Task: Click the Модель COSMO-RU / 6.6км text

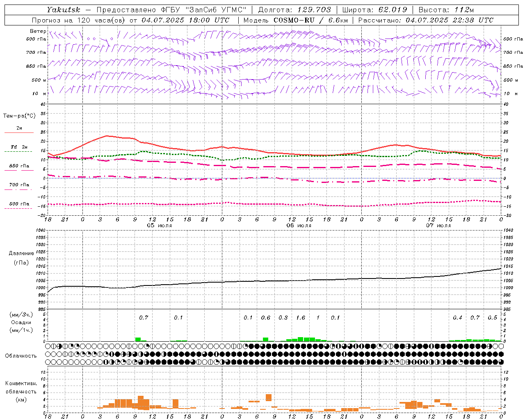Action: [295, 20]
